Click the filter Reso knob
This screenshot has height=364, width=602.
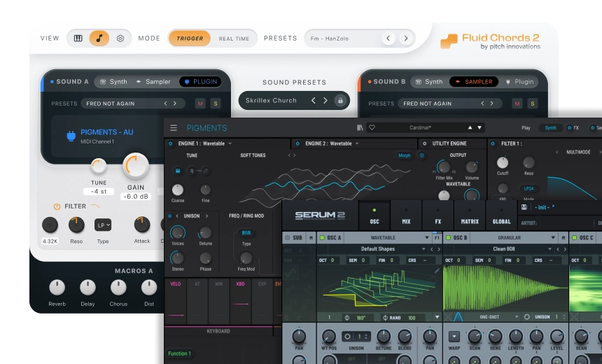76,225
